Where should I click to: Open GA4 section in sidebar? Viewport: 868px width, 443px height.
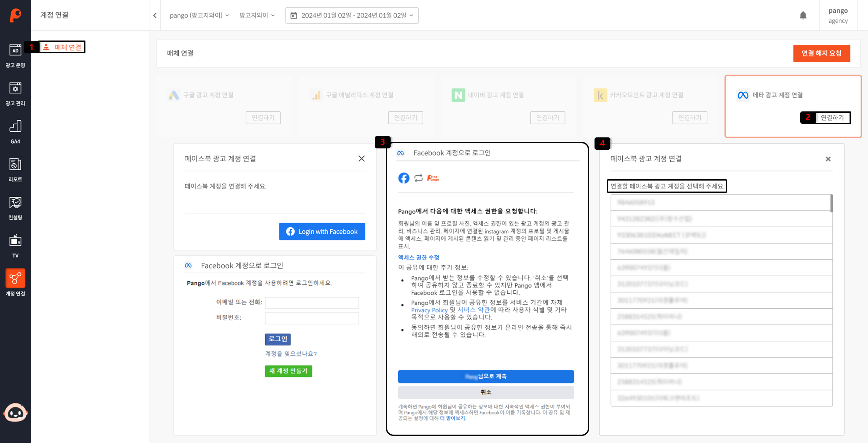(15, 132)
